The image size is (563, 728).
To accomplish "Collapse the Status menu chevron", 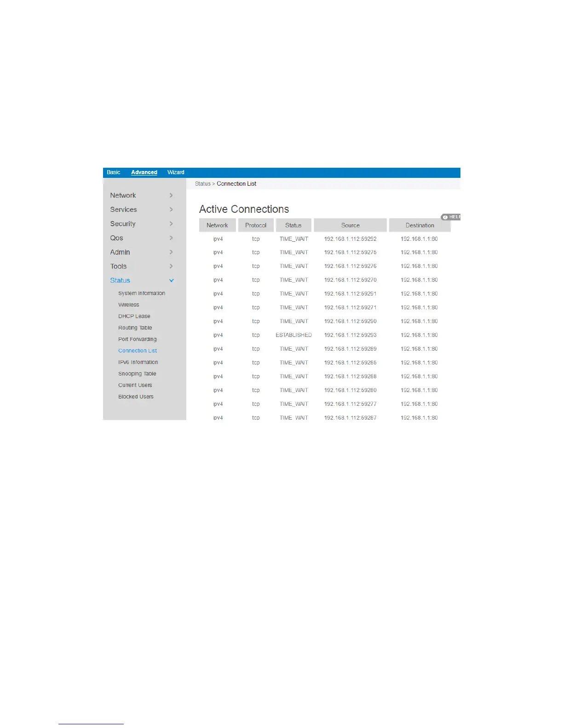I will [x=172, y=280].
